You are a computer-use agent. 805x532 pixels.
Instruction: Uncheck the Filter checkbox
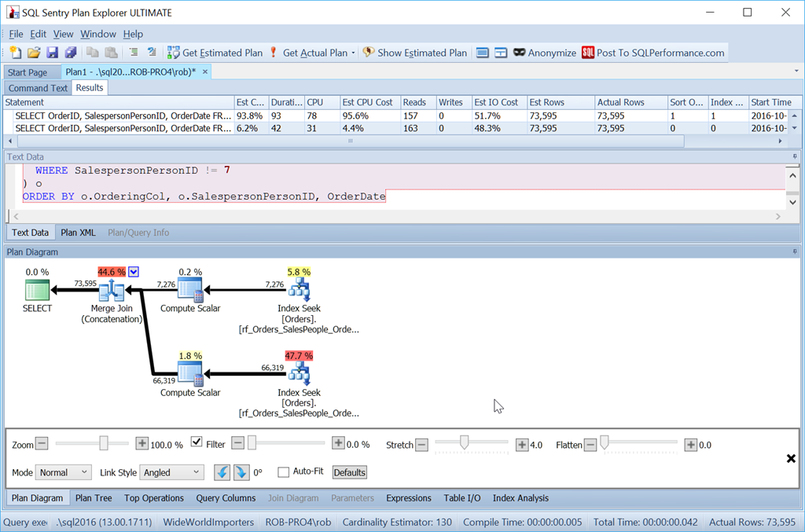tap(197, 443)
